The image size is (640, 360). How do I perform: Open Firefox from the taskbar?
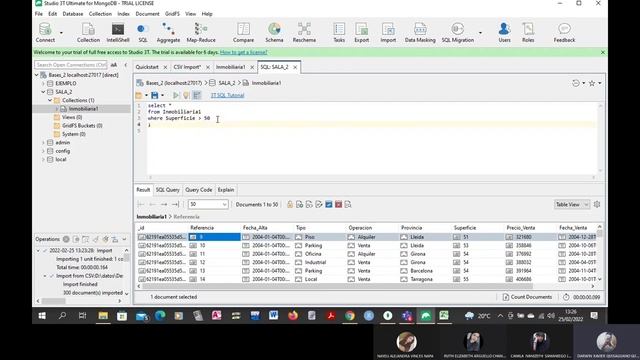coord(293,316)
